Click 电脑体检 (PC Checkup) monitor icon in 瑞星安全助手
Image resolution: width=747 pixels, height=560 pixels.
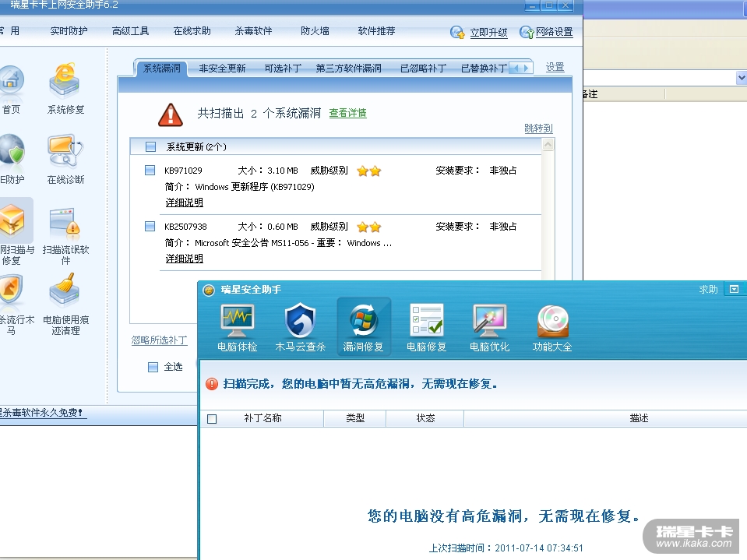[x=238, y=321]
